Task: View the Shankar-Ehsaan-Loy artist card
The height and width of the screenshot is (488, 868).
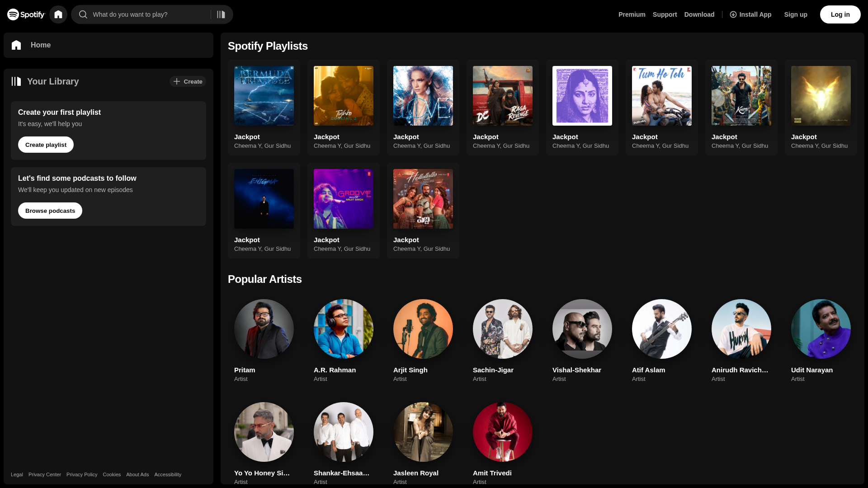Action: [x=344, y=441]
